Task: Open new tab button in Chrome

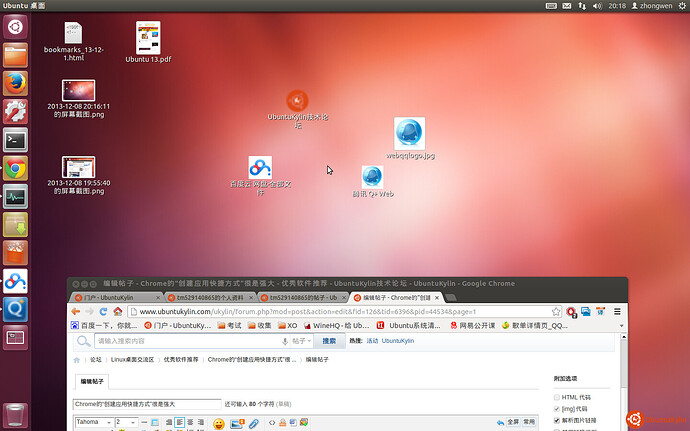Action: coord(450,298)
